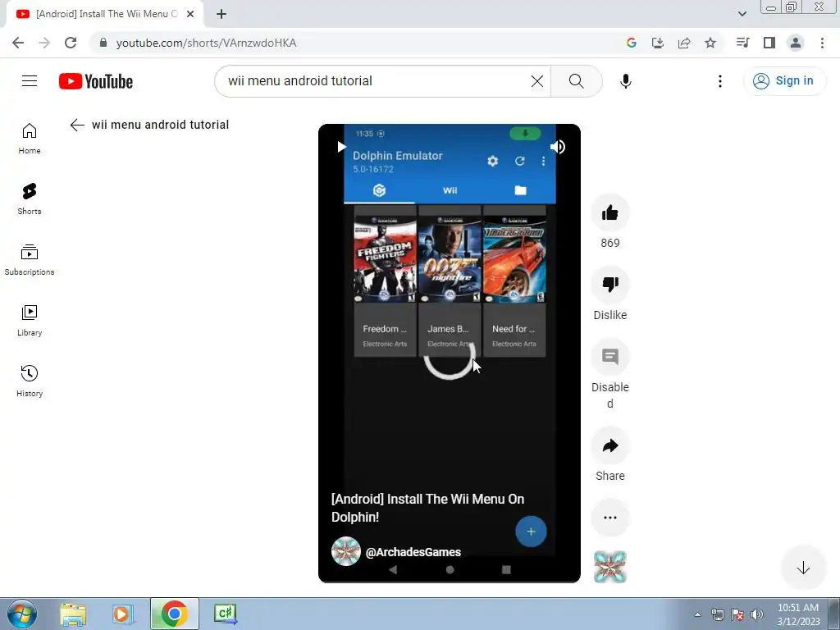Go back using the arrow beside search title
This screenshot has width=840, height=630.
(x=77, y=125)
